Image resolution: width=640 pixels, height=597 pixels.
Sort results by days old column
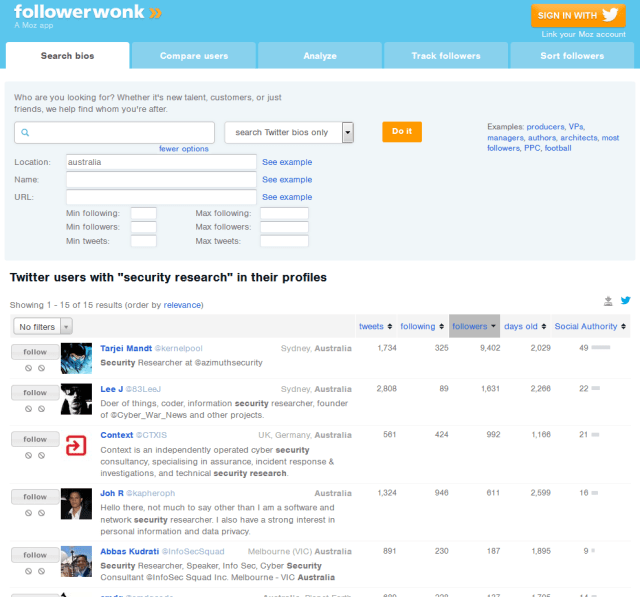[x=525, y=326]
